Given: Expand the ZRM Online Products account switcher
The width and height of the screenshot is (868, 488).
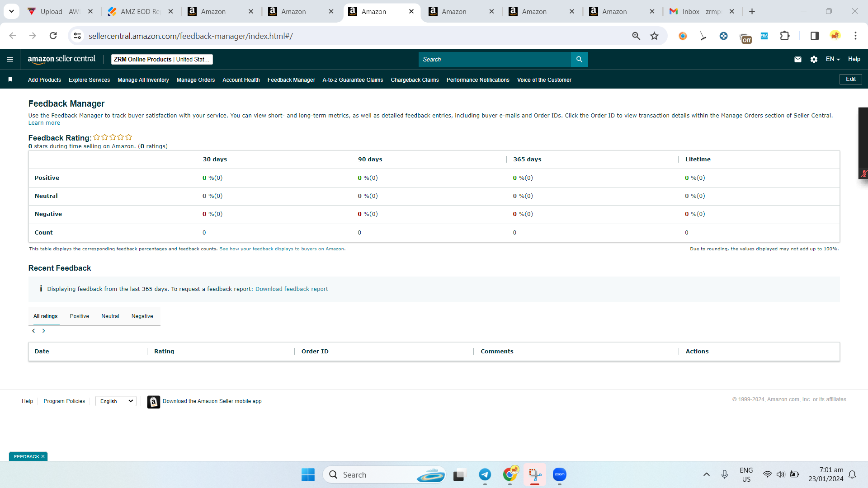Looking at the screenshot, I should 162,59.
